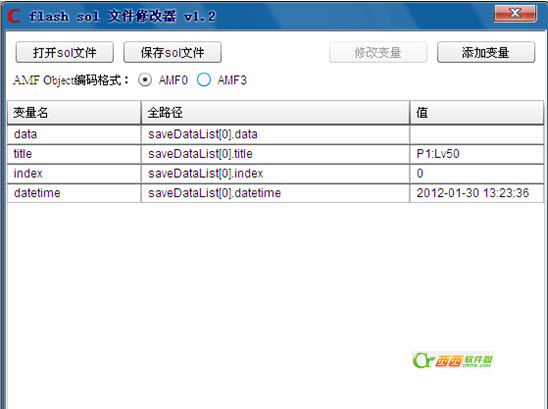
Task: Click the empty value cell of data
Action: coord(477,134)
